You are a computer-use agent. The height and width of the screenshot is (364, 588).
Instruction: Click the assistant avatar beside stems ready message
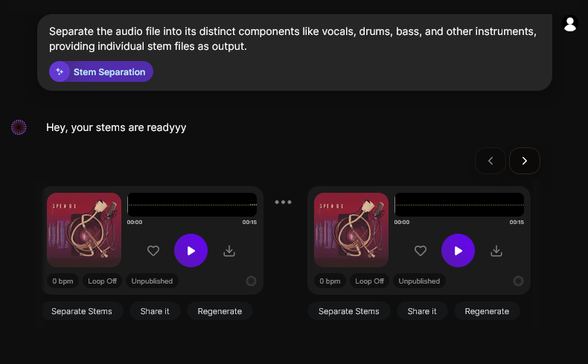tap(19, 127)
